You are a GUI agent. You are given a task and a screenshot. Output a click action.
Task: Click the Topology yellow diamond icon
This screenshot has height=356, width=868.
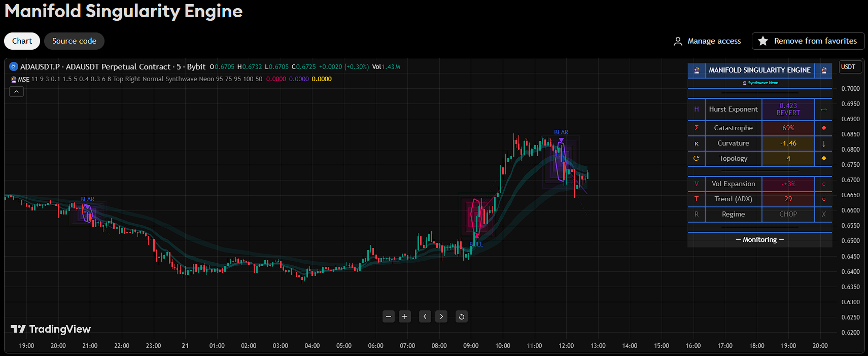(x=823, y=158)
